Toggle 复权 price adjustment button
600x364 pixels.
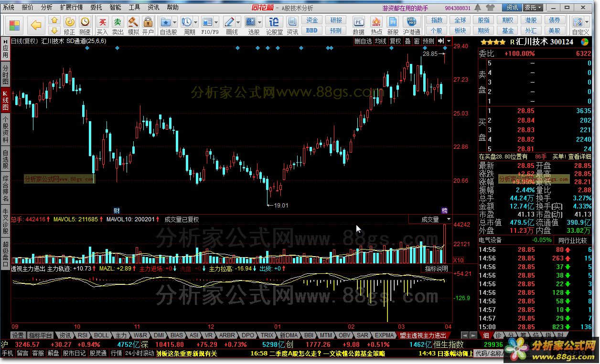tap(396, 42)
